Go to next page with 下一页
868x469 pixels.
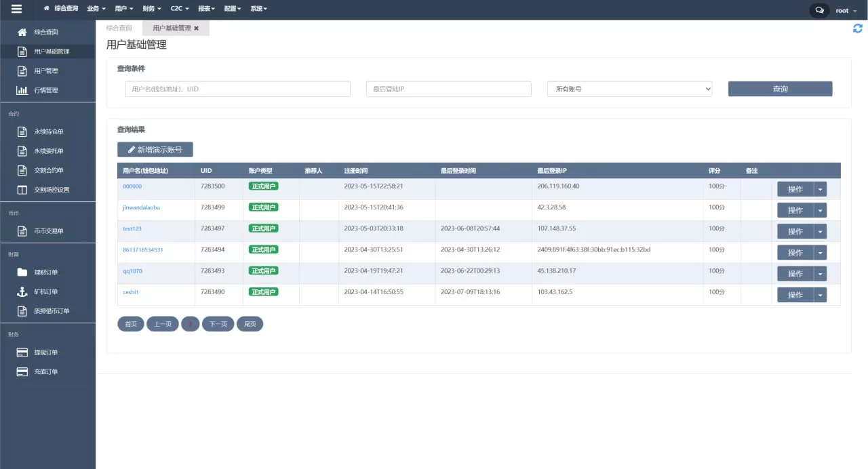point(218,324)
